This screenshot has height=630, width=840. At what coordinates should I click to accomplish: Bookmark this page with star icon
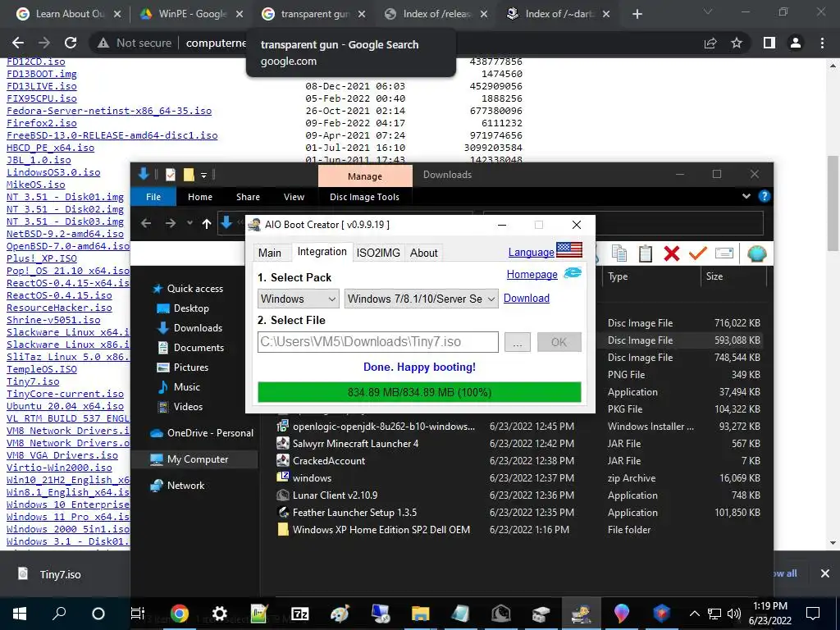coord(737,43)
